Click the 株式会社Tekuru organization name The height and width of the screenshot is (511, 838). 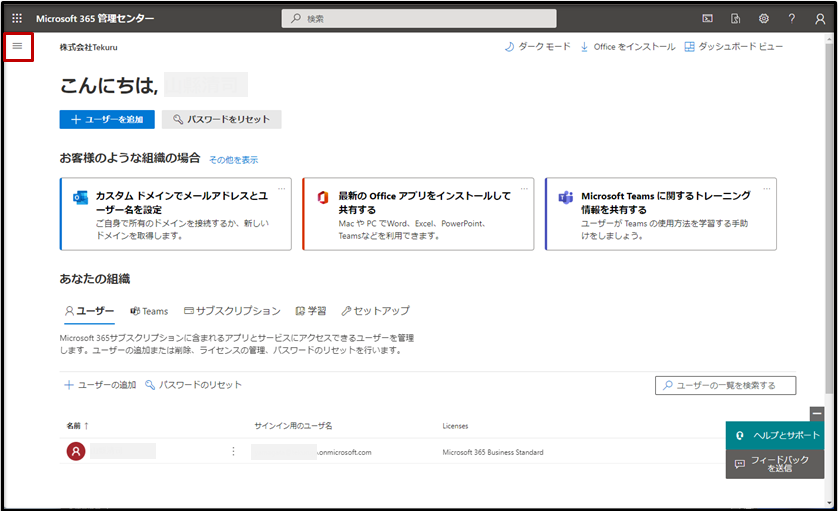pyautogui.click(x=89, y=47)
